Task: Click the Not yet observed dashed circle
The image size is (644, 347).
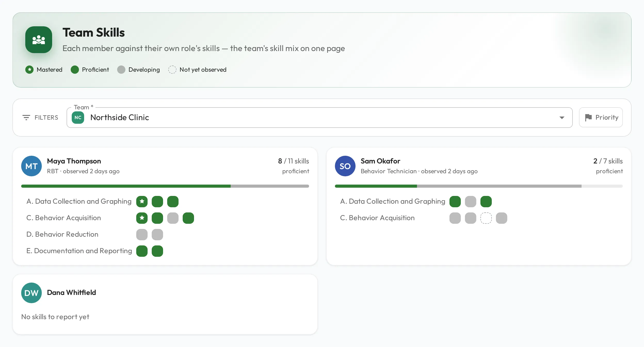Action: (x=172, y=70)
